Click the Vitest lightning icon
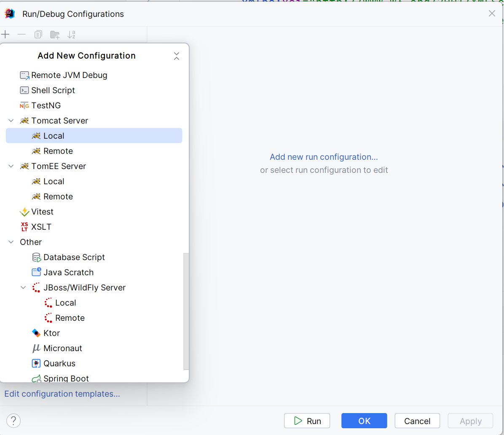The height and width of the screenshot is (435, 504). click(x=24, y=212)
